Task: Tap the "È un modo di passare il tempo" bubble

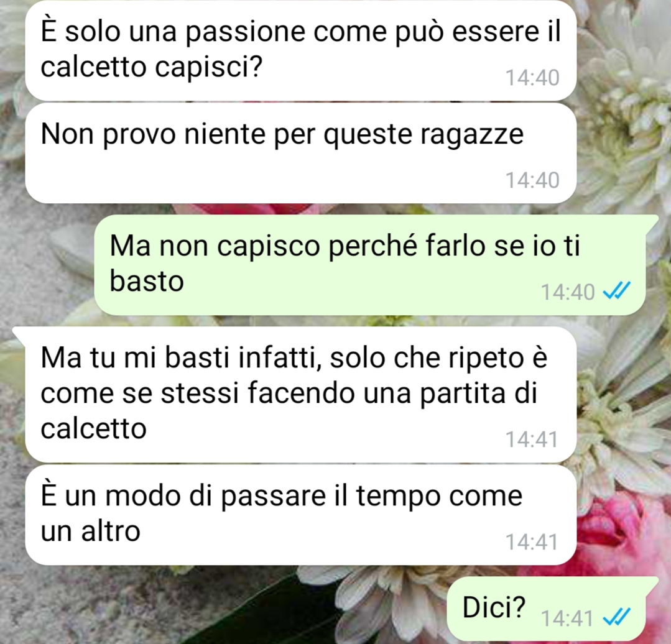Action: [301, 515]
